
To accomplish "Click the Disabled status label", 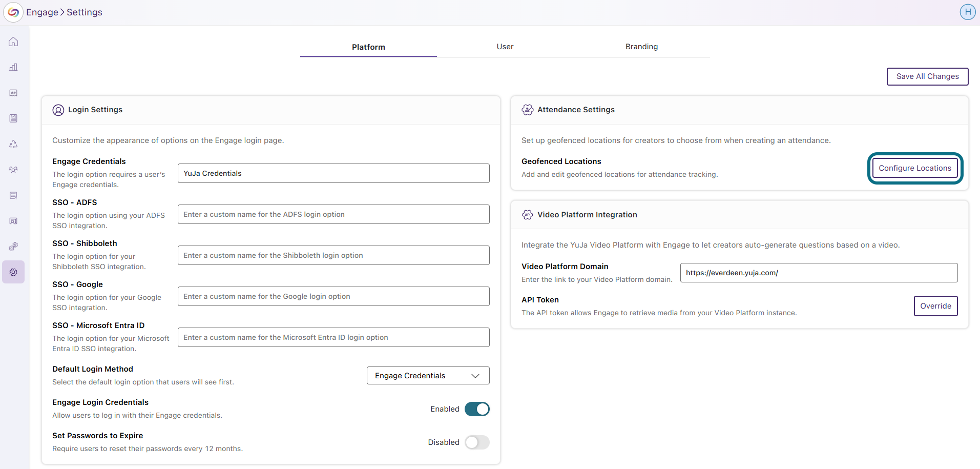I will pos(444,442).
